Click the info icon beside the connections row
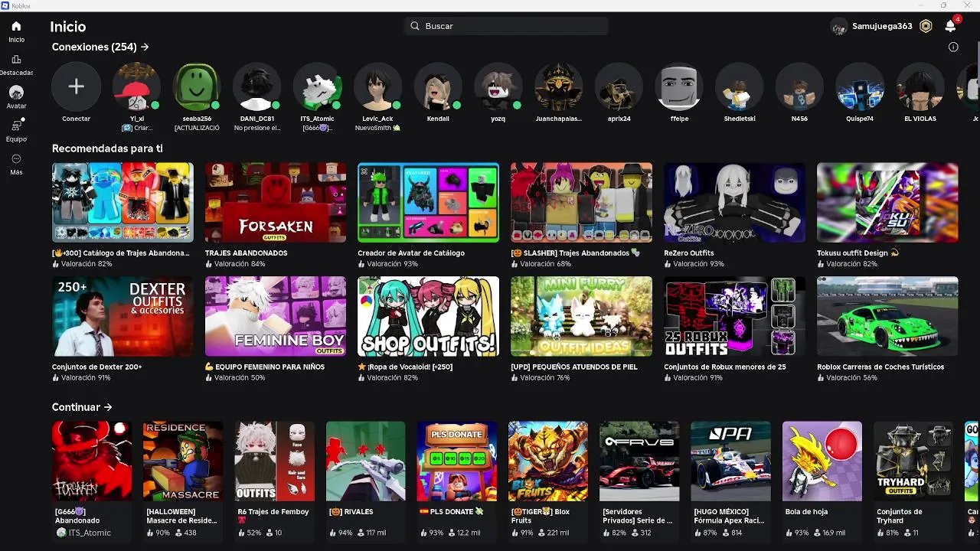Screen dimensions: 980x551 953,47
